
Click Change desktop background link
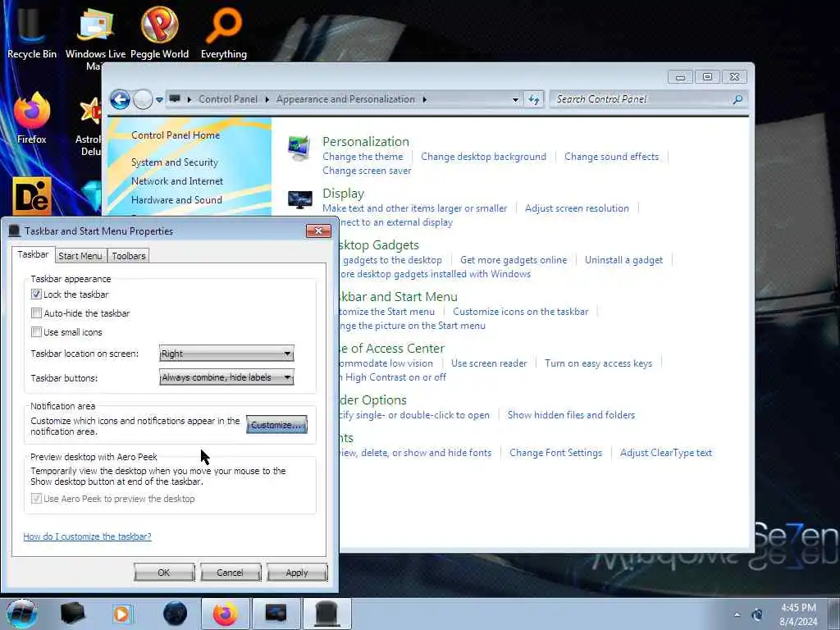483,157
